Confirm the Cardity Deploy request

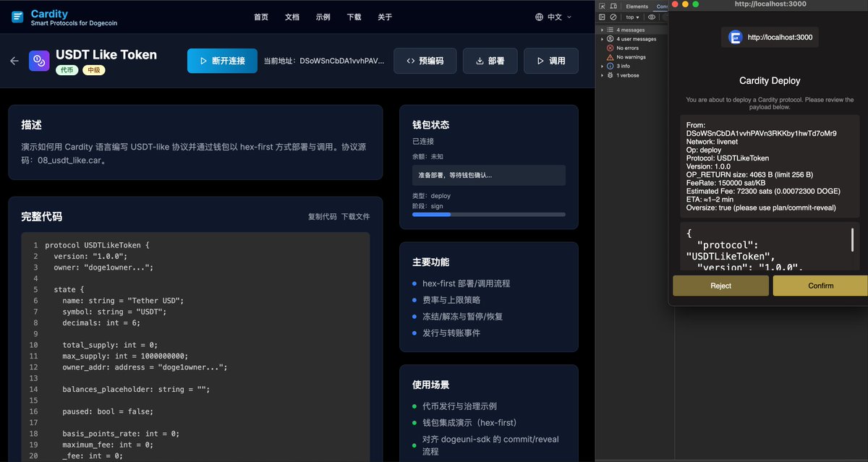coord(820,286)
